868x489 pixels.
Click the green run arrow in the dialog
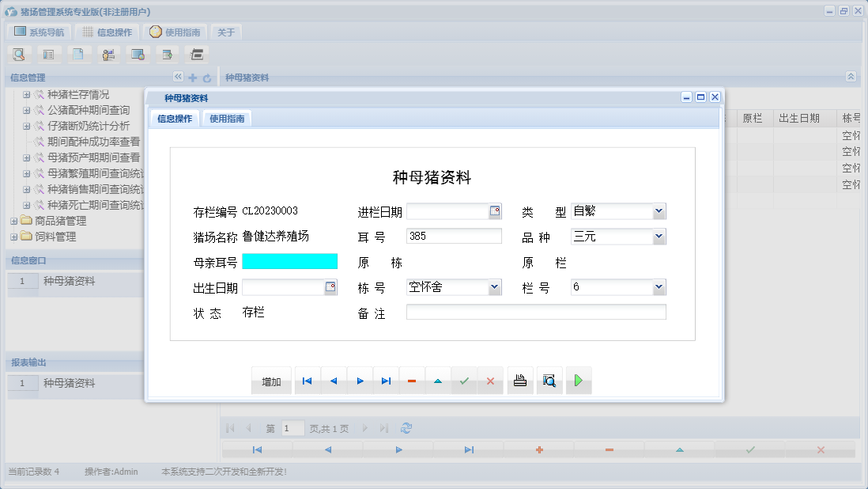pos(578,381)
